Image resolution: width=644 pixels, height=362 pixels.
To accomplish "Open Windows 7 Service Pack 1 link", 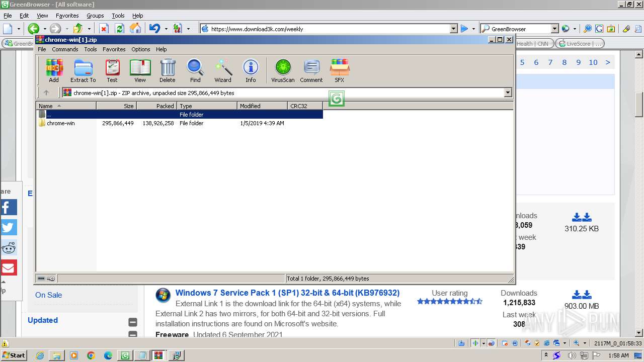I will [287, 293].
